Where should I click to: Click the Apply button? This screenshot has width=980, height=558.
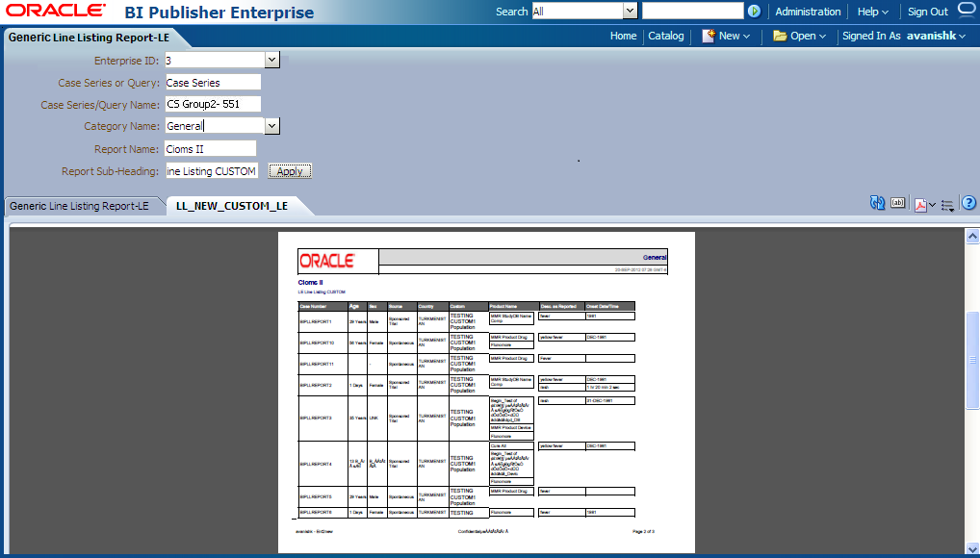290,171
